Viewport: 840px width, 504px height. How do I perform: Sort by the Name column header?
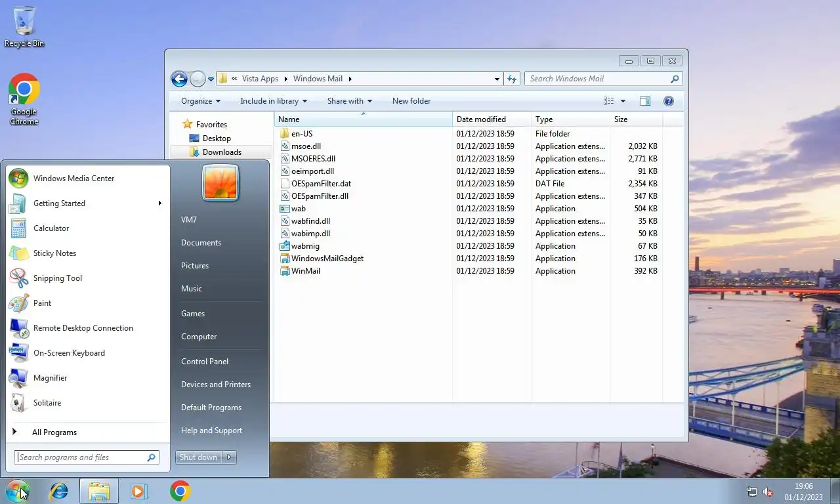click(x=363, y=119)
